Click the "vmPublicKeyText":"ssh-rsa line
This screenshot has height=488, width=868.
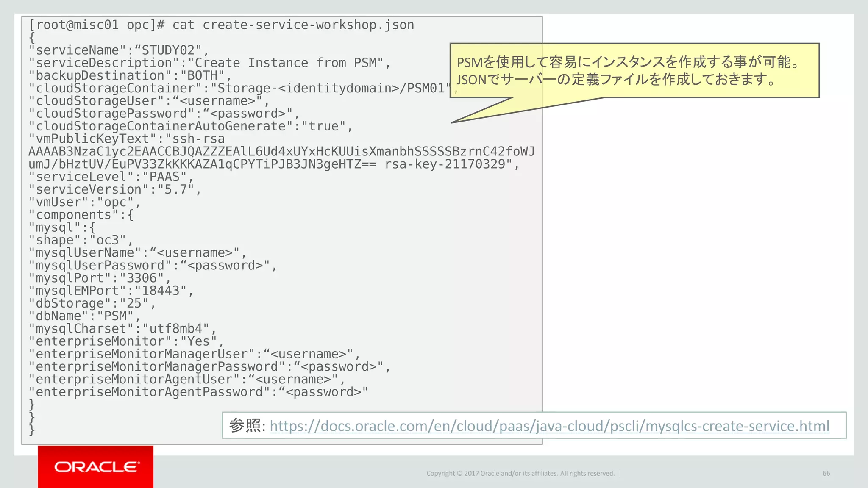[127, 139]
